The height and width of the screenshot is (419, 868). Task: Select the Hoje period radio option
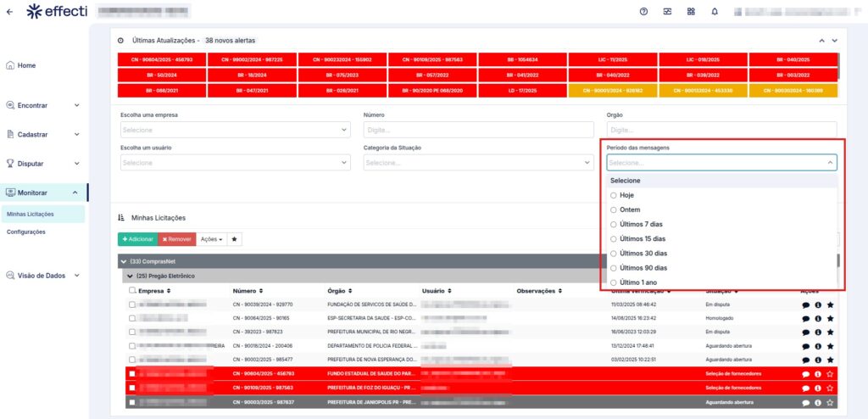(614, 195)
